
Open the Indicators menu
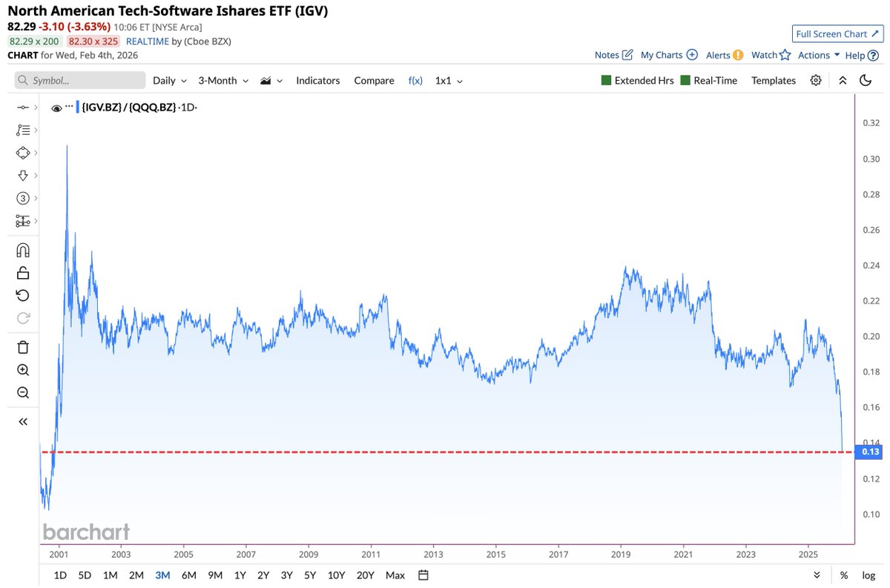point(317,80)
